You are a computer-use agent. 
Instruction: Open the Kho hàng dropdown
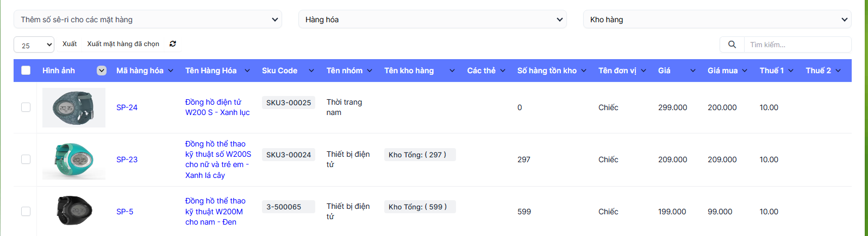click(717, 20)
